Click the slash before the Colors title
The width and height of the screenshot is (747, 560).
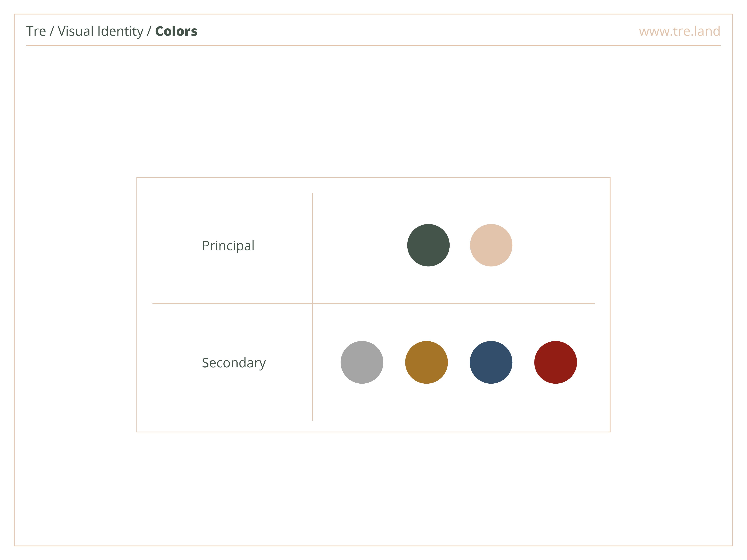click(149, 31)
